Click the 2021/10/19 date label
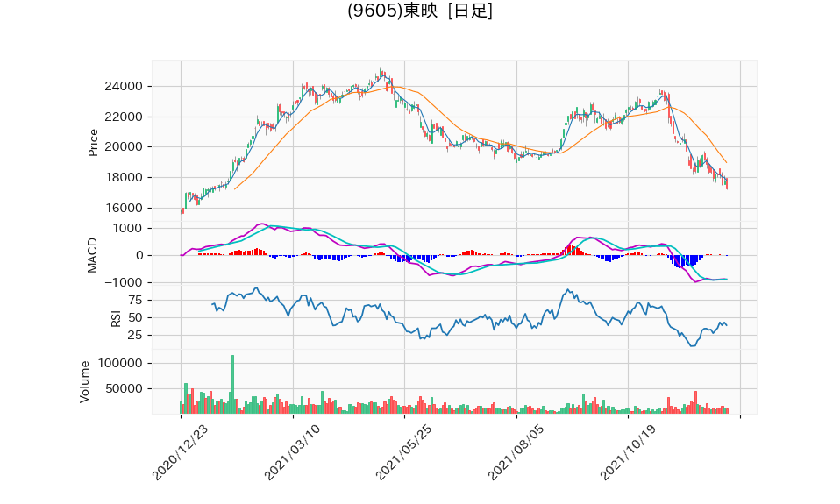The image size is (840, 504). click(630, 451)
